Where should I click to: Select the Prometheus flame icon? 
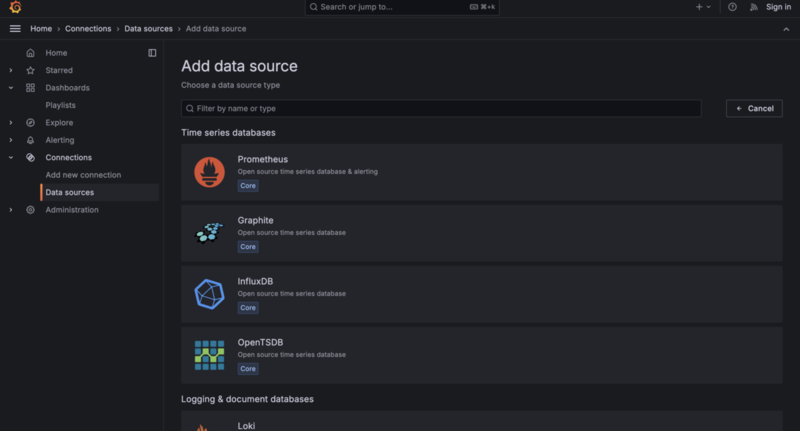click(x=209, y=172)
